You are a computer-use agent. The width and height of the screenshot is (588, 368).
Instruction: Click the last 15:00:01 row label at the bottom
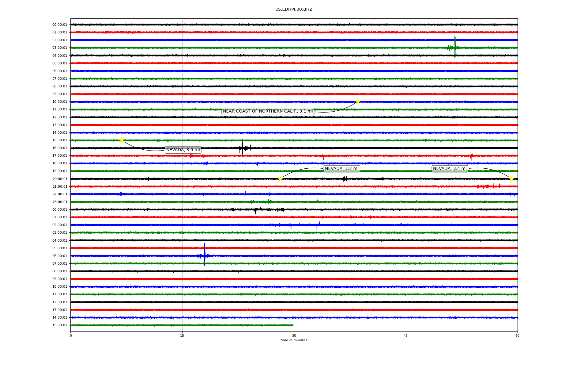click(x=60, y=325)
